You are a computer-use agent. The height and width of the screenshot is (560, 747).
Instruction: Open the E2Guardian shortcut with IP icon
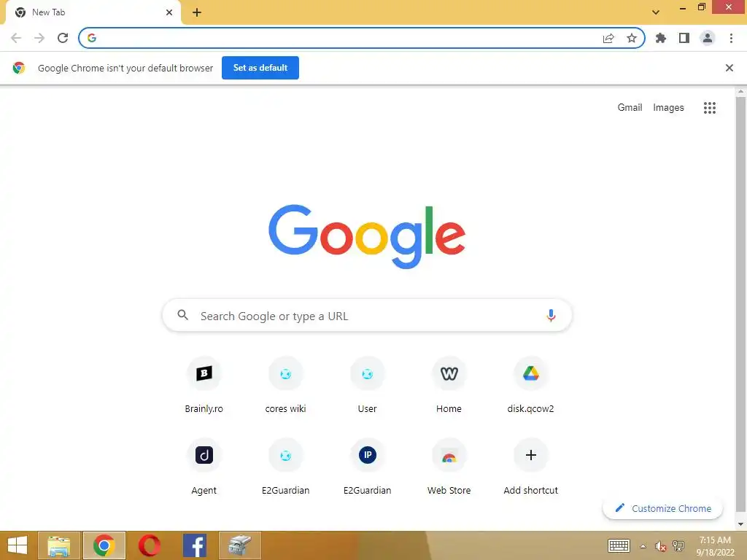coord(368,467)
